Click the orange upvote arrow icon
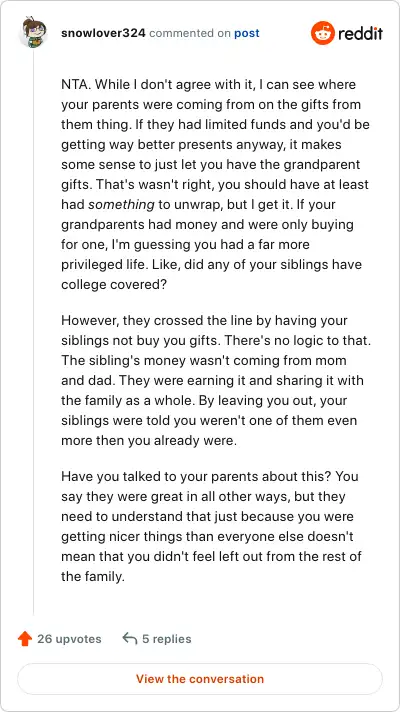The width and height of the screenshot is (400, 712). pos(25,639)
